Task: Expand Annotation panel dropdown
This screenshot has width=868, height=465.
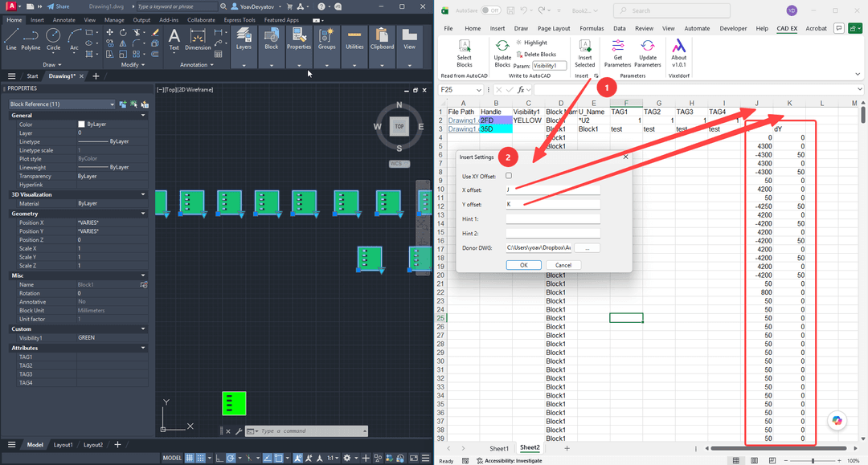Action: (197, 65)
